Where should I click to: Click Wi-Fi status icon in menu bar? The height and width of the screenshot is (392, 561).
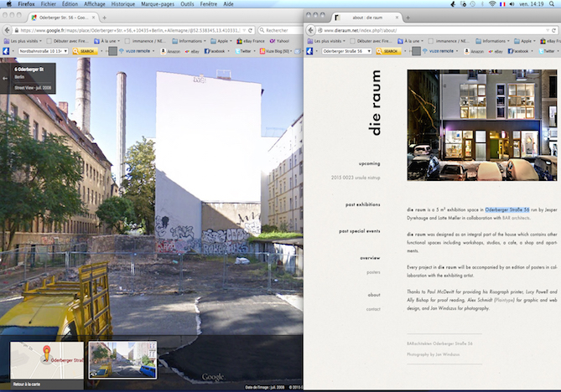click(492, 4)
